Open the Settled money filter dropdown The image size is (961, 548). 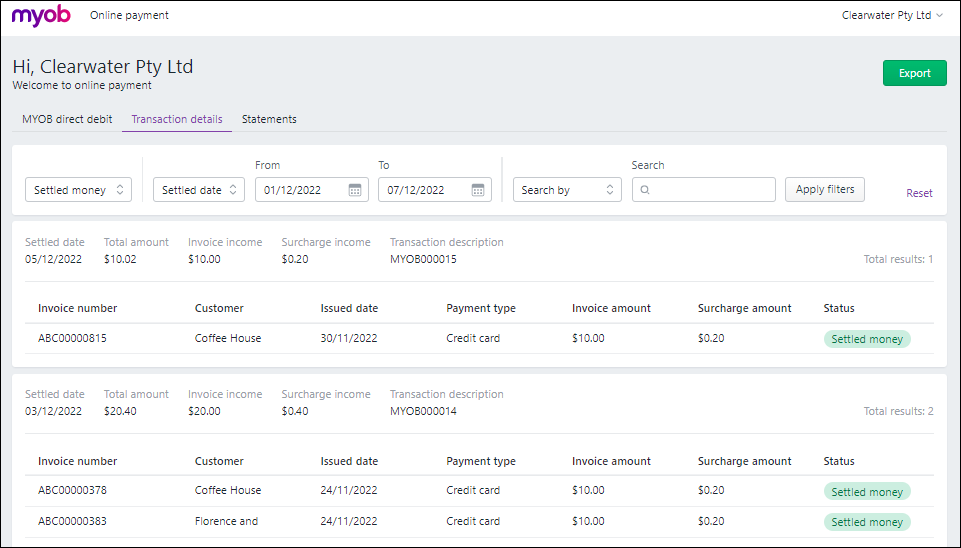pos(78,190)
